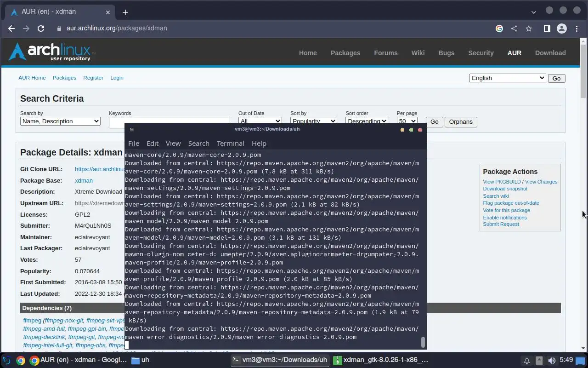
Task: Click Flag package out-of-date
Action: [x=511, y=203]
